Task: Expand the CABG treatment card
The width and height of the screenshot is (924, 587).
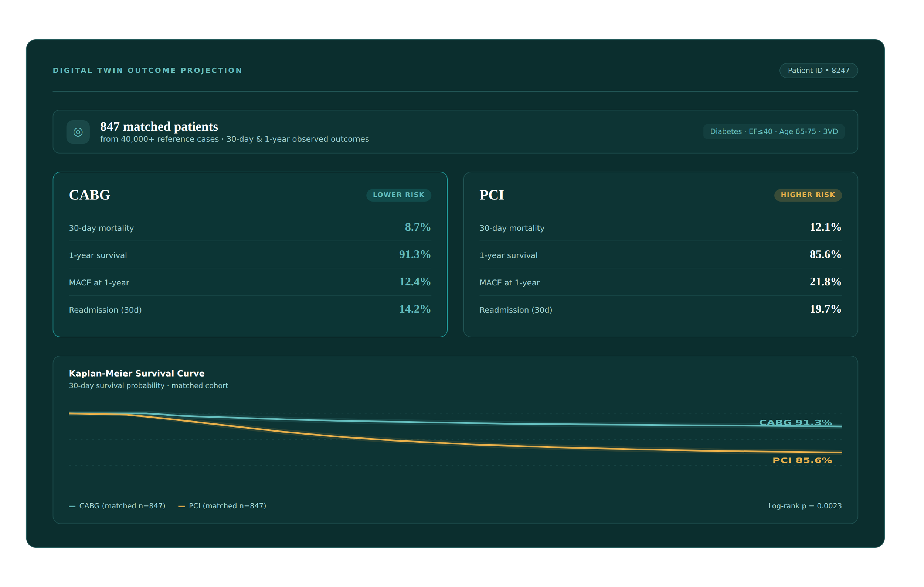Action: click(249, 255)
